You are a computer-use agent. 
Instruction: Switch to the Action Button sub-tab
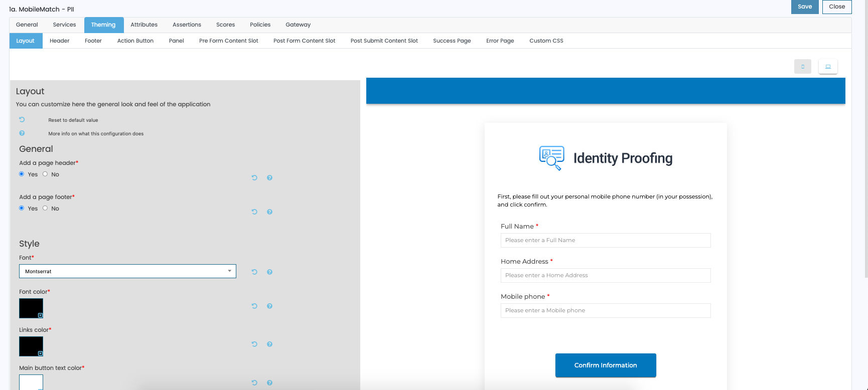(135, 41)
